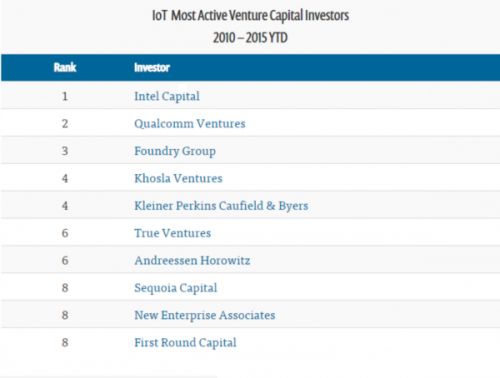Click the Rank column header
500x378 pixels.
[x=65, y=67]
